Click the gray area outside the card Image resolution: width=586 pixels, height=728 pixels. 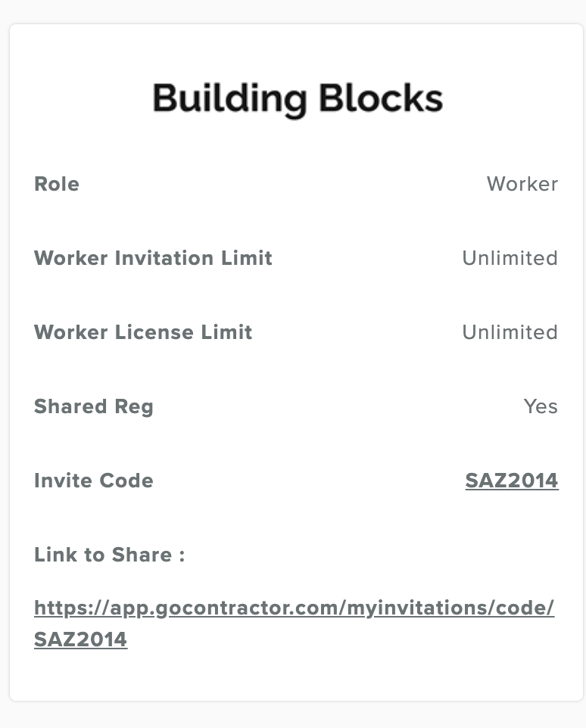[x=293, y=715]
